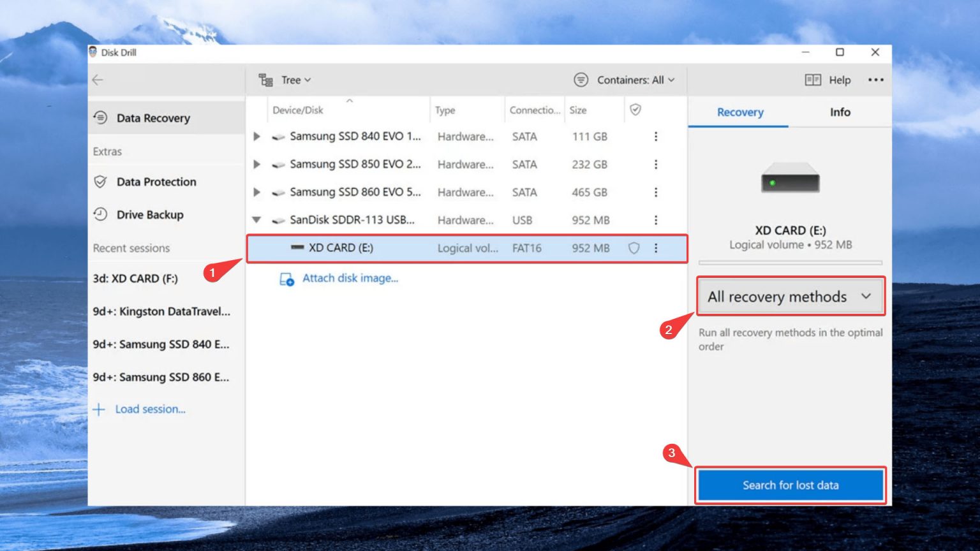Screen dimensions: 980x551
Task: Click the Load session link
Action: coord(150,409)
